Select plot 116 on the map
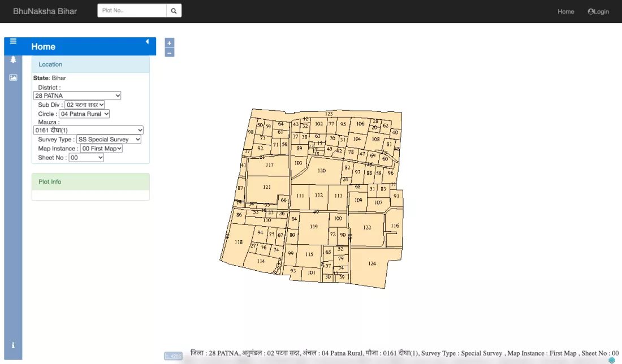Screen dimensions: 622x364 click(x=395, y=226)
